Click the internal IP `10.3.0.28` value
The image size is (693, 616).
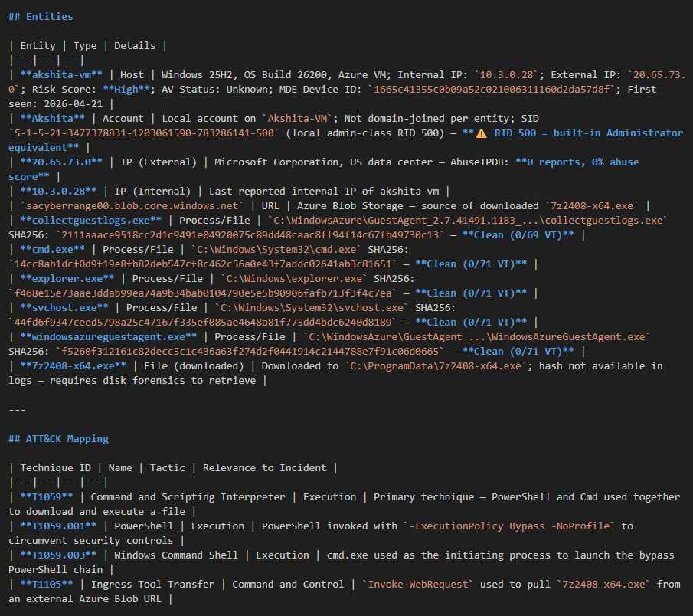506,75
